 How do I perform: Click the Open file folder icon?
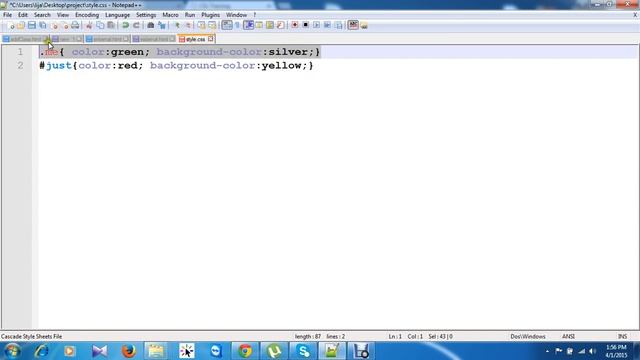(21, 25)
